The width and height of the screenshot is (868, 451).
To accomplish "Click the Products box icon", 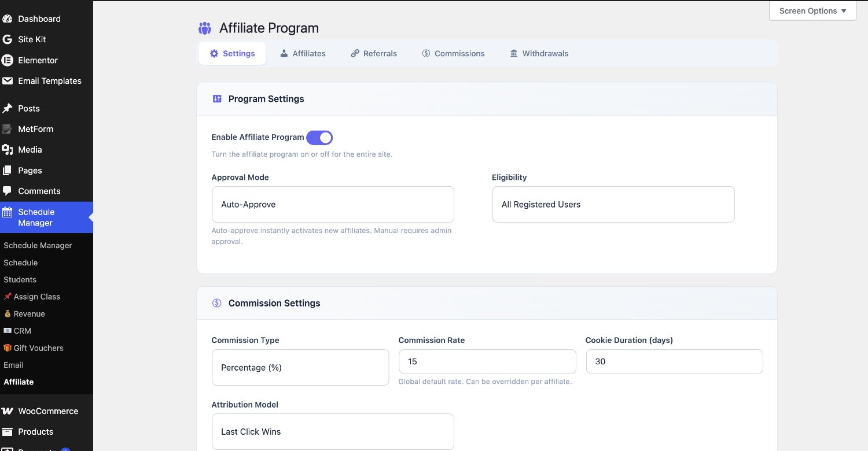I will 7,432.
